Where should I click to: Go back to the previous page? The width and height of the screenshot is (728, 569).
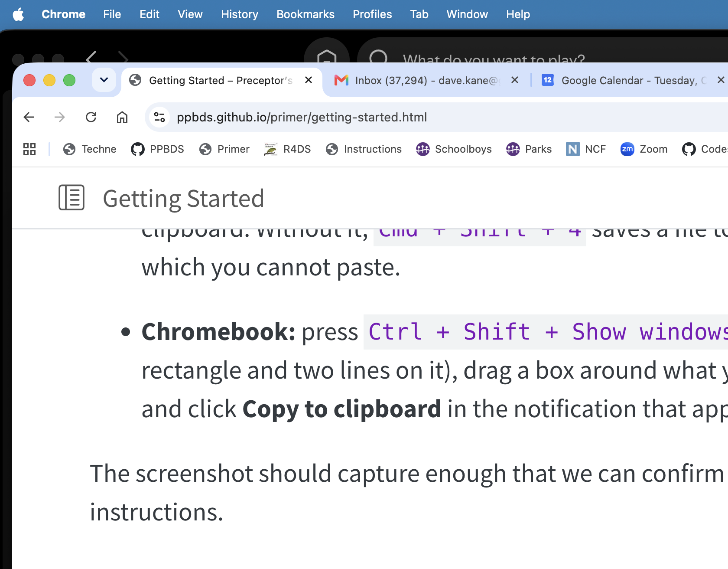point(29,117)
